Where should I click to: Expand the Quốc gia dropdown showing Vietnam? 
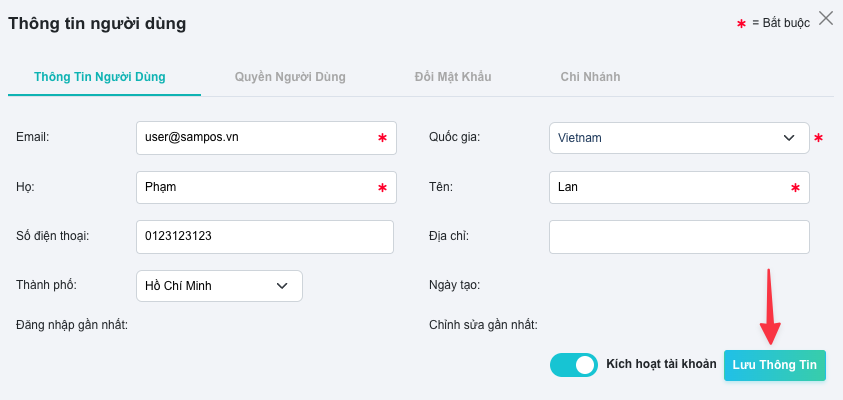click(x=678, y=138)
